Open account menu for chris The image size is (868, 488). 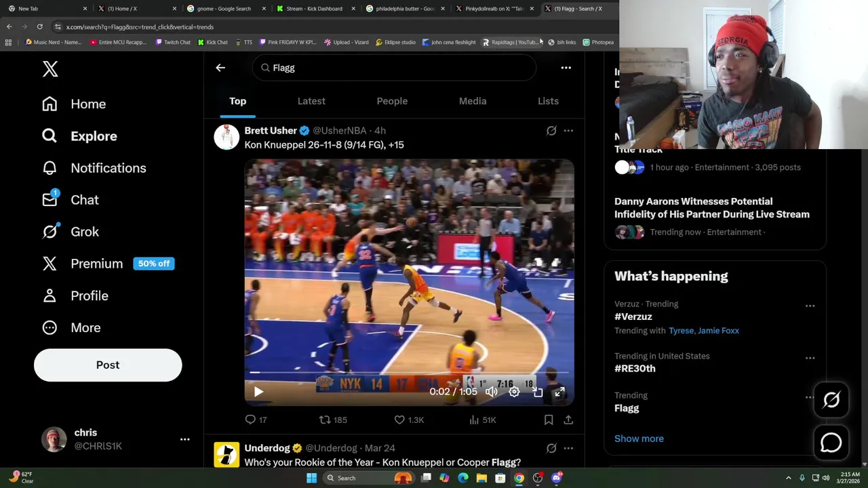click(184, 439)
